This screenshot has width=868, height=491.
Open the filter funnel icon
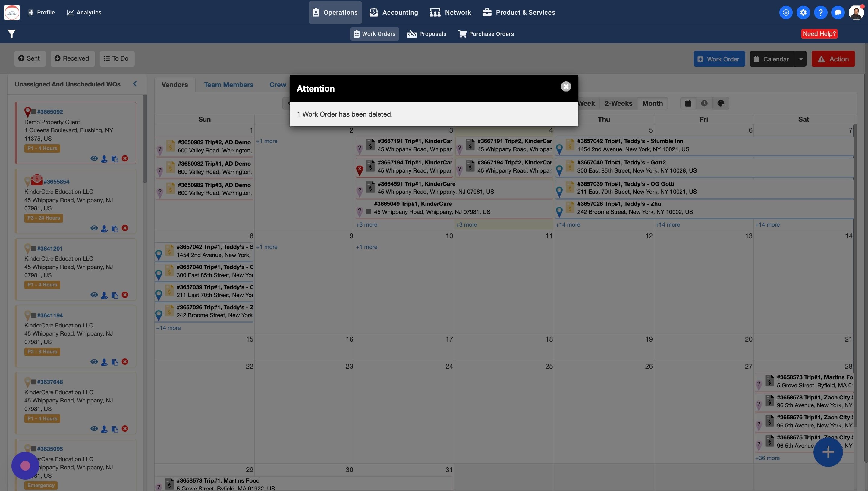click(11, 34)
